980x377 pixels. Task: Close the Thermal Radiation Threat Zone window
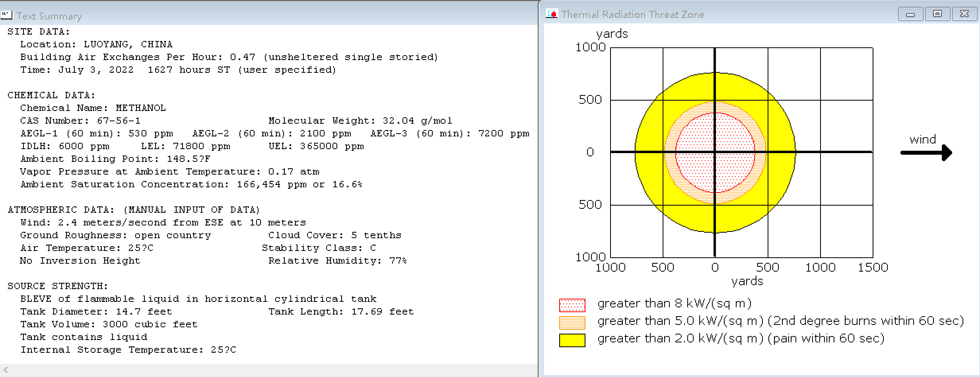point(964,14)
